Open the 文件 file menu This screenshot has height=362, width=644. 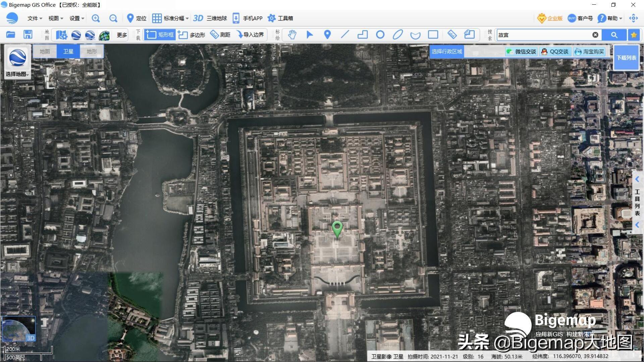35,18
